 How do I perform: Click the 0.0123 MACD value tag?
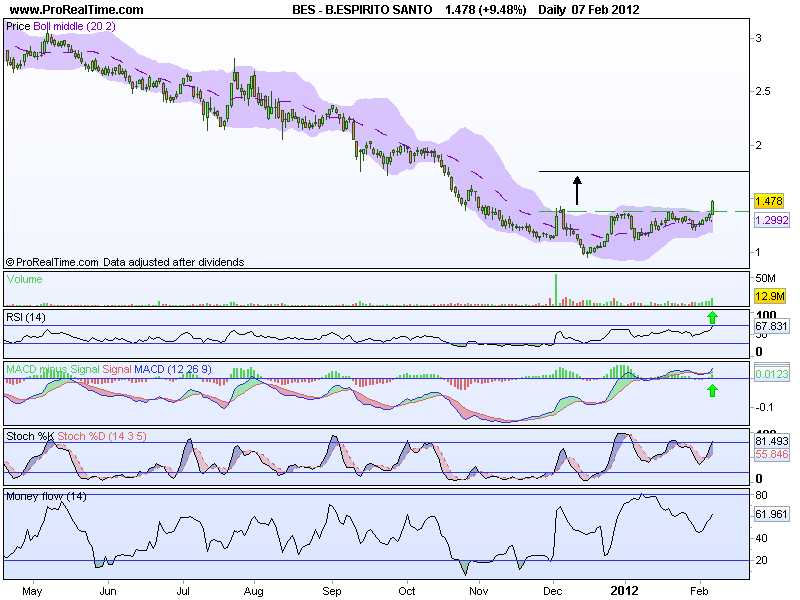click(x=772, y=374)
